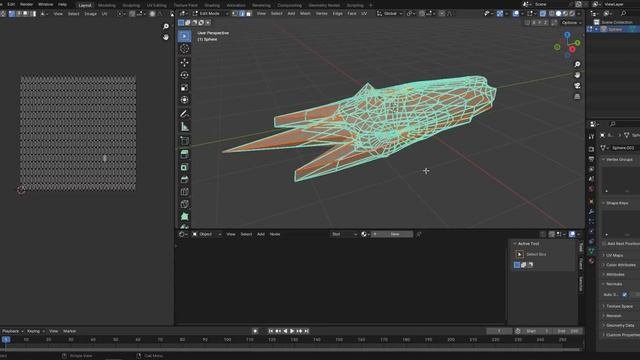Open the Options dropdown in viewport
This screenshot has height=360, width=640.
coord(571,22)
